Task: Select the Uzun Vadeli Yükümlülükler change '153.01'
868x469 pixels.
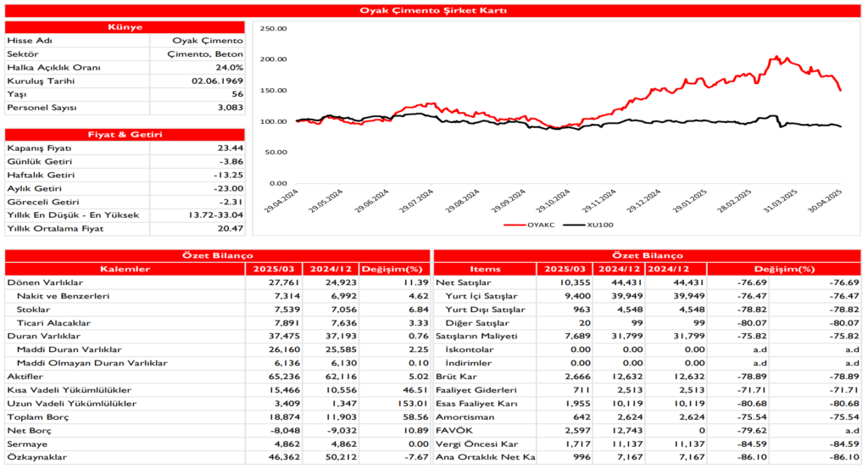Action: pos(414,404)
